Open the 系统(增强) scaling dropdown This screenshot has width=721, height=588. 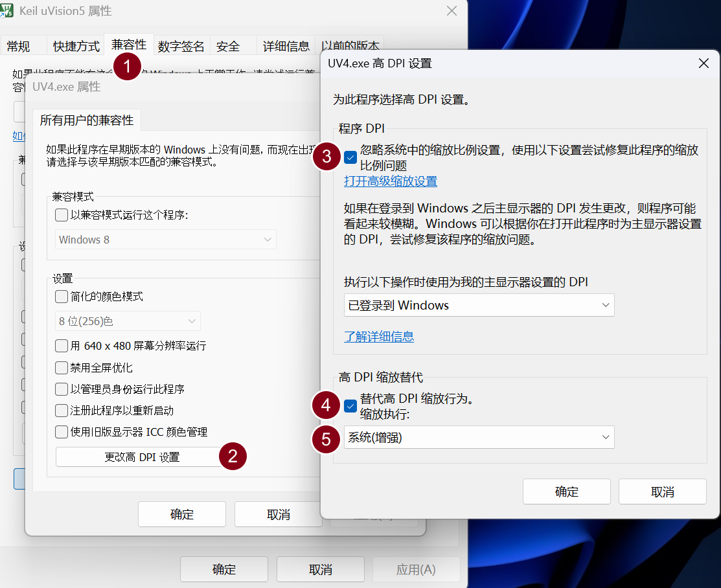pyautogui.click(x=479, y=437)
